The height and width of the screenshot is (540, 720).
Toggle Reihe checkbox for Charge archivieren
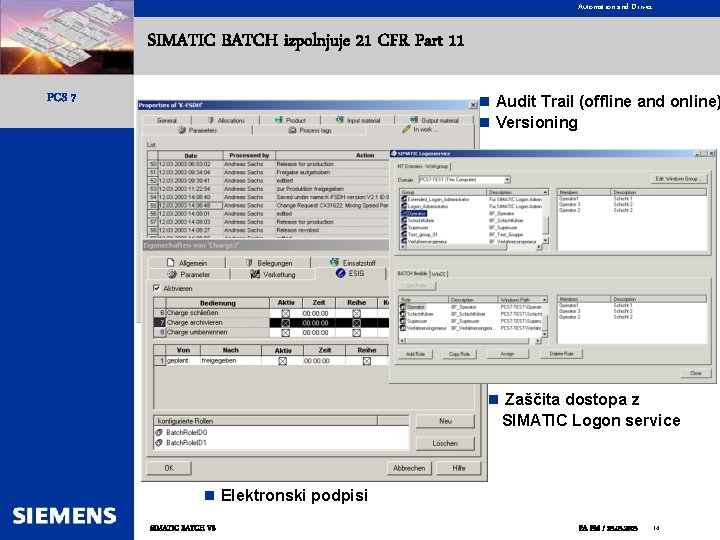click(x=356, y=323)
